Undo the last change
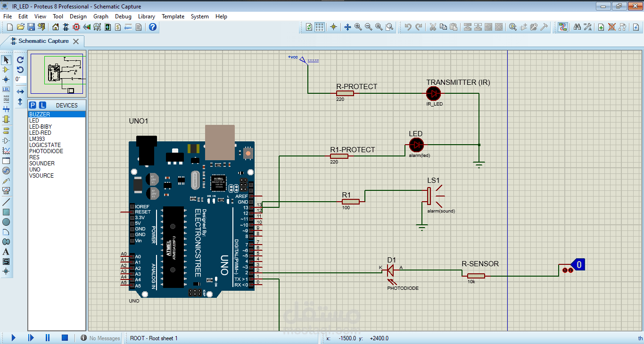The image size is (644, 344). [x=408, y=27]
